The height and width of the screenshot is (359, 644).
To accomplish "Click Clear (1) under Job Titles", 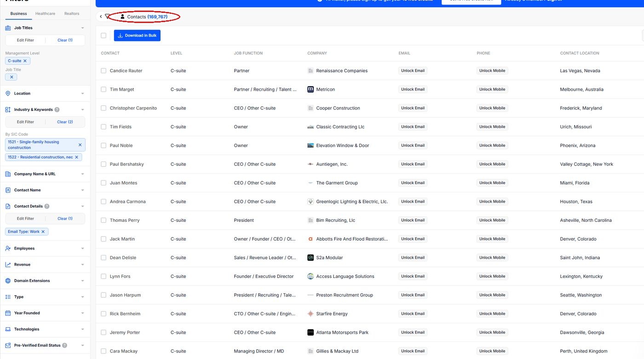I will (x=65, y=40).
